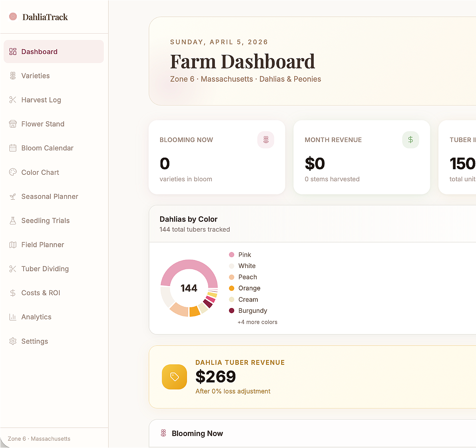Viewport: 476px width, 448px height.
Task: Toggle the White entry in the chart legend
Action: (x=242, y=266)
